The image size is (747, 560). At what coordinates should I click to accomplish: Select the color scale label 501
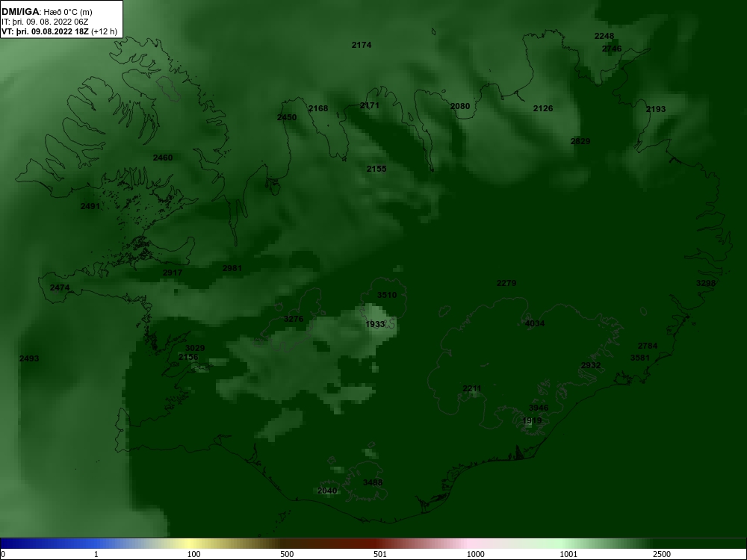pyautogui.click(x=380, y=554)
